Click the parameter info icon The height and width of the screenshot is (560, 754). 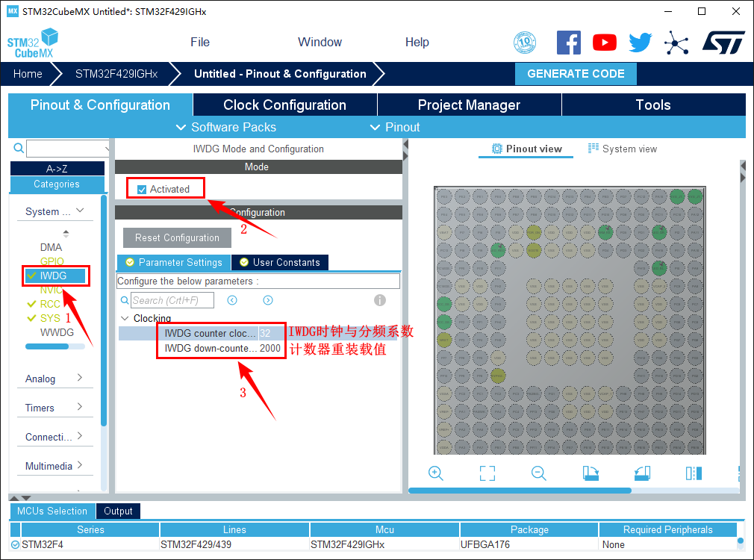coord(379,300)
